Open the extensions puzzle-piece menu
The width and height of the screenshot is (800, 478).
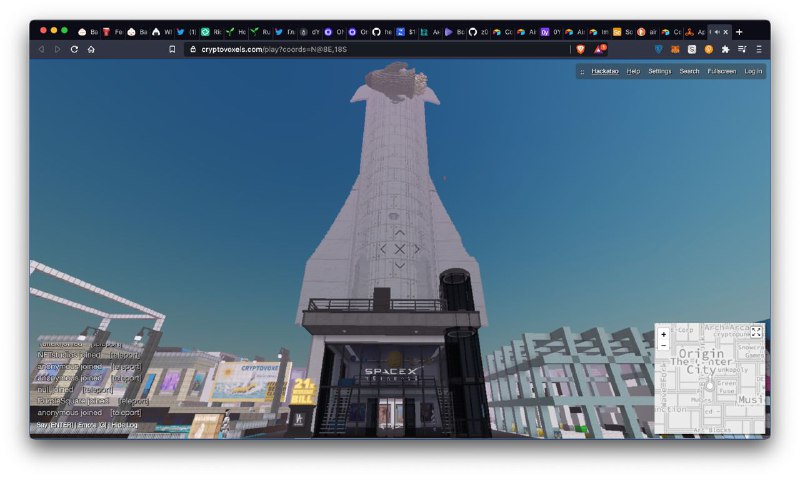(x=726, y=49)
